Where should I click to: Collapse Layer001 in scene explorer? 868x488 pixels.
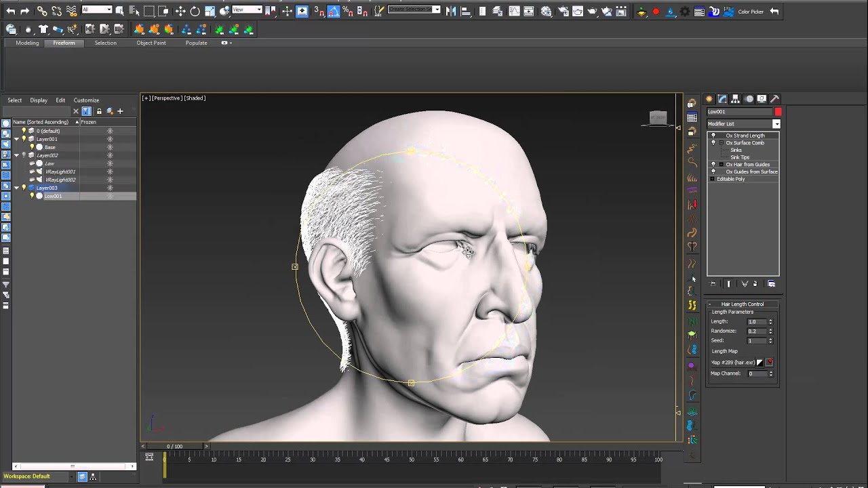click(16, 139)
